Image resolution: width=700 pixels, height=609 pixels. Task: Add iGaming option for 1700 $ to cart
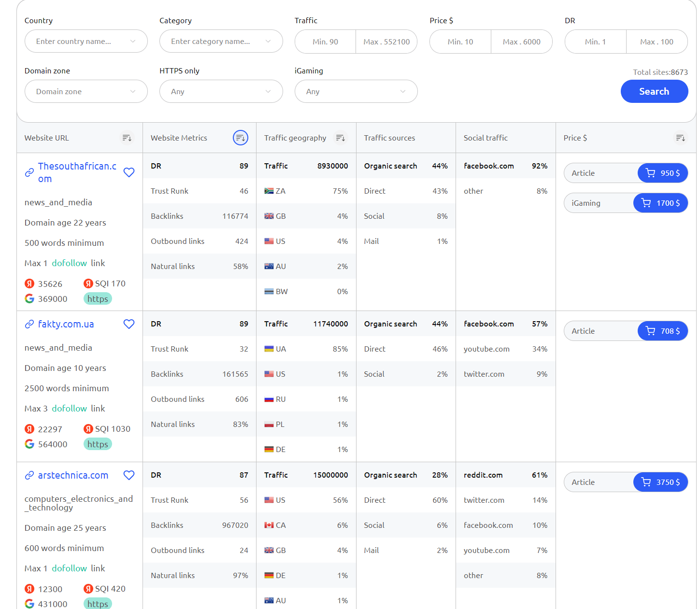pyautogui.click(x=660, y=203)
